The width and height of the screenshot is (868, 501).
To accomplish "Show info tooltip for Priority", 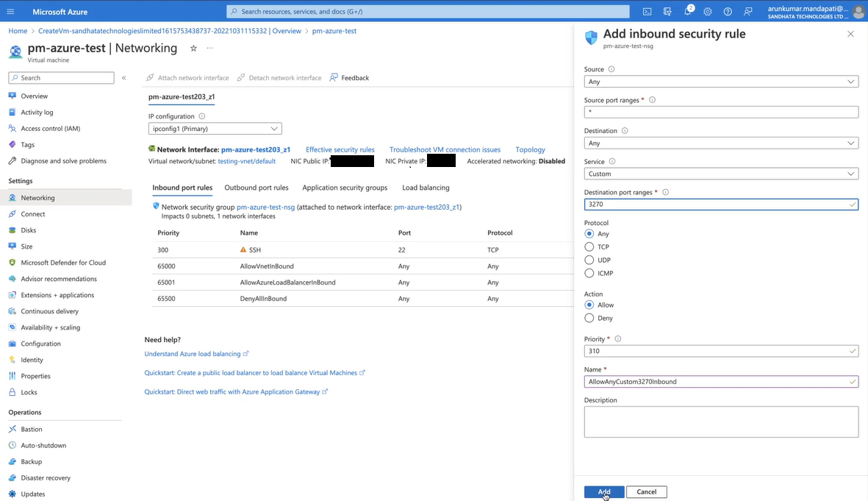I will coord(618,339).
